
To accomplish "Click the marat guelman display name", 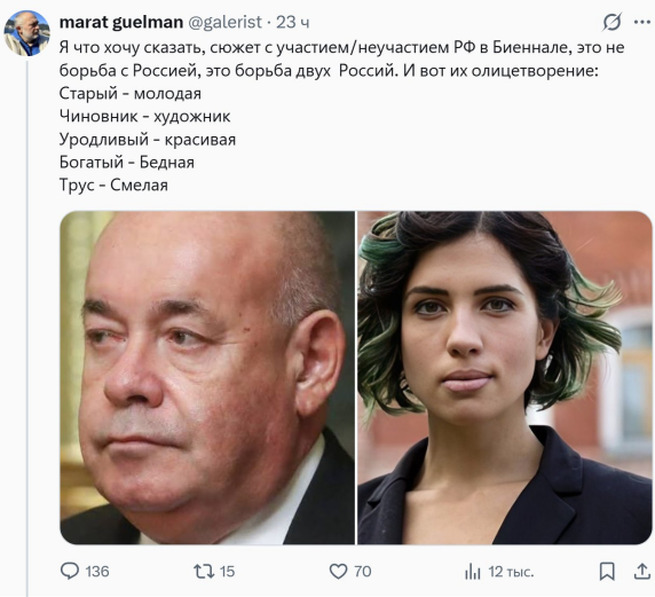I will click(121, 22).
